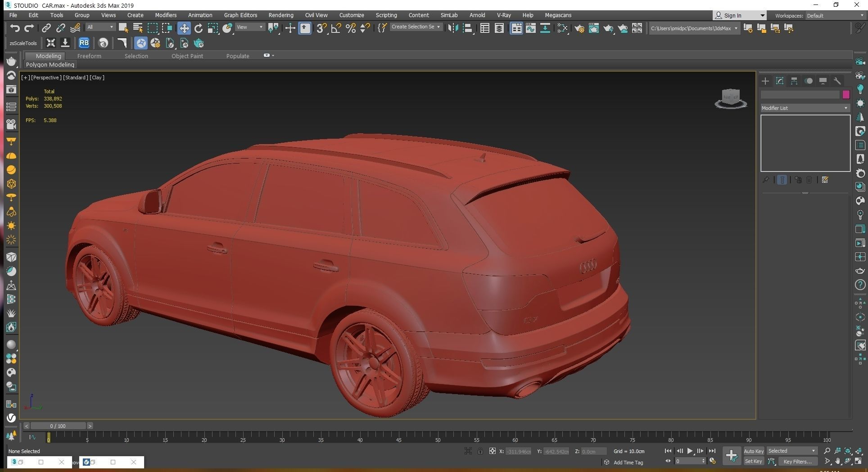Open the Modifiers menu

166,15
